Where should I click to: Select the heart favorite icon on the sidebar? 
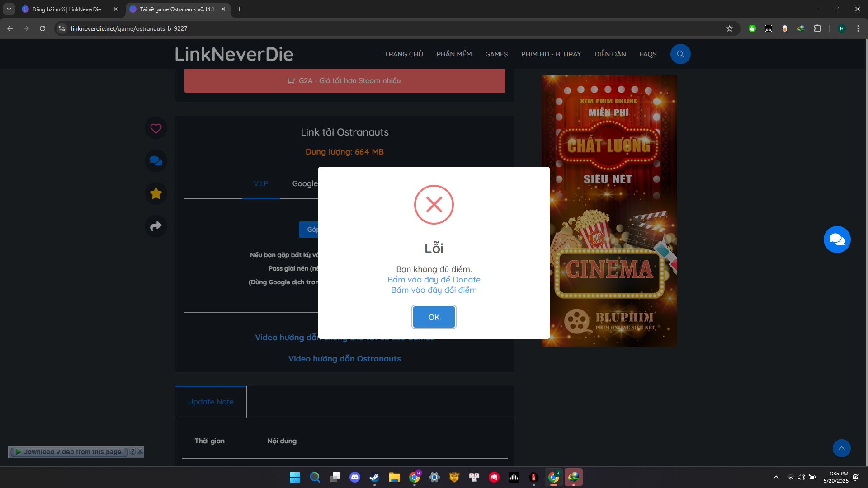click(156, 128)
